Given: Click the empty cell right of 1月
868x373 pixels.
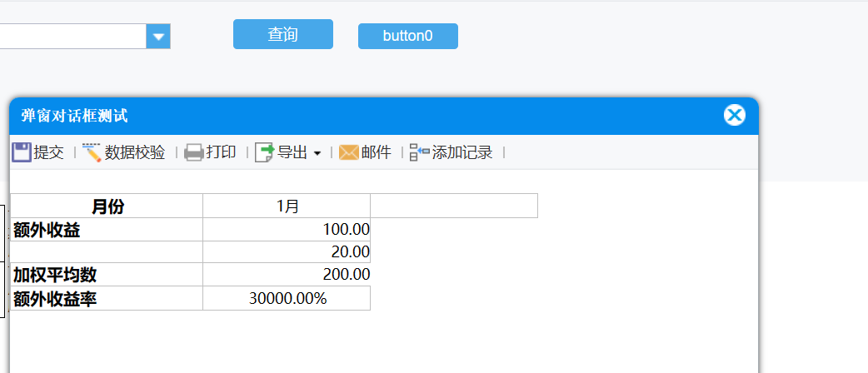Looking at the screenshot, I should pyautogui.click(x=454, y=206).
